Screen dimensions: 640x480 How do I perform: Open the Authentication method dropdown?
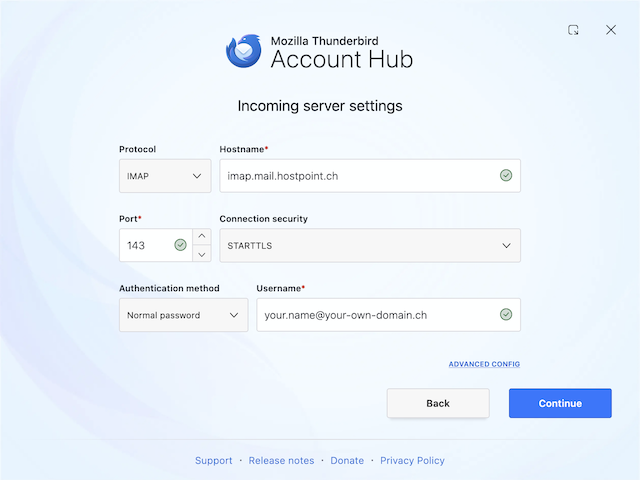183,315
